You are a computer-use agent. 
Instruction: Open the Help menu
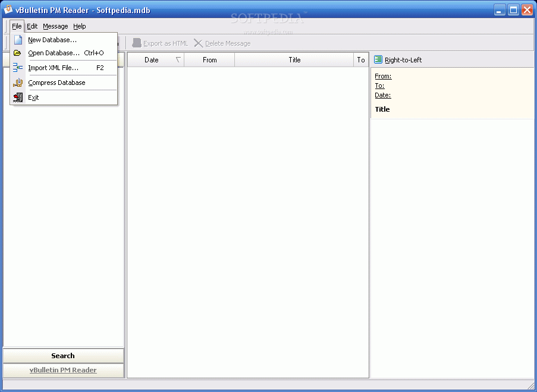point(80,26)
